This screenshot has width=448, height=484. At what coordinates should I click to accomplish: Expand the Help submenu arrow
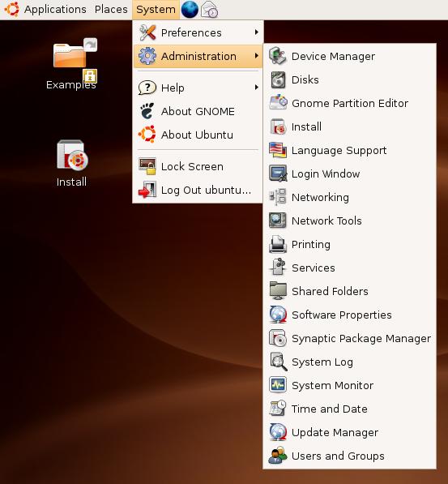pyautogui.click(x=256, y=88)
